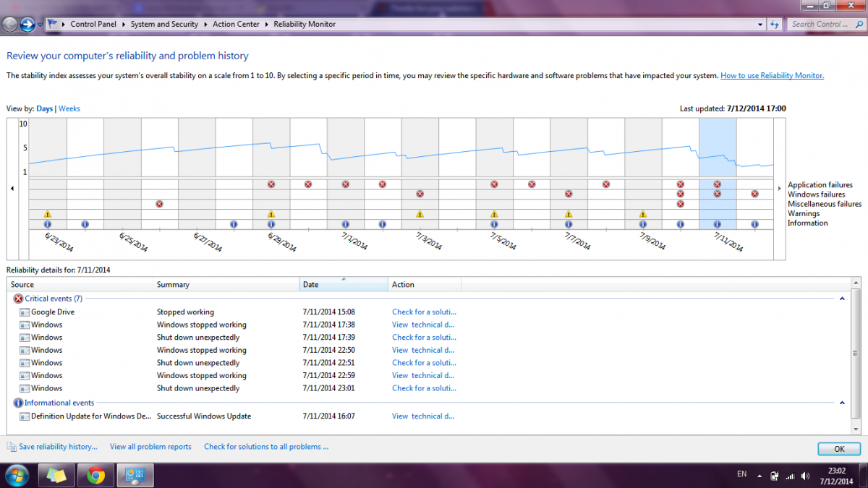Click Google Drive row application icon
This screenshot has height=488, width=868.
coord(25,312)
